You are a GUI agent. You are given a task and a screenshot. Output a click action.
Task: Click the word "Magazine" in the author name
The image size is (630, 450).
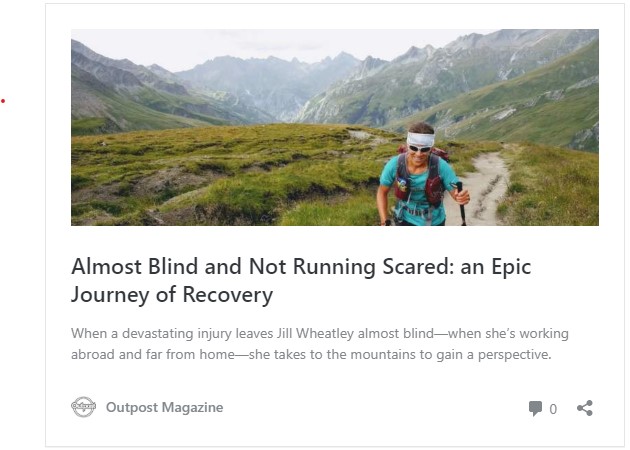coord(193,407)
